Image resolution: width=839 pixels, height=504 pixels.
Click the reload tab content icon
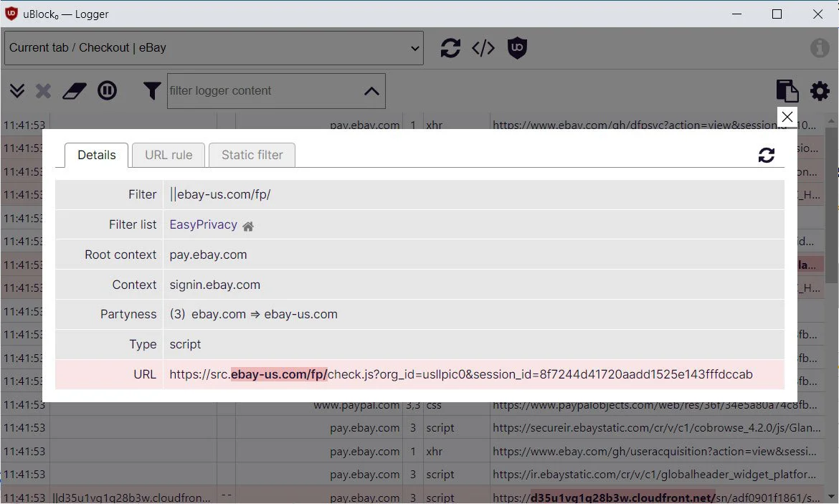click(x=450, y=48)
